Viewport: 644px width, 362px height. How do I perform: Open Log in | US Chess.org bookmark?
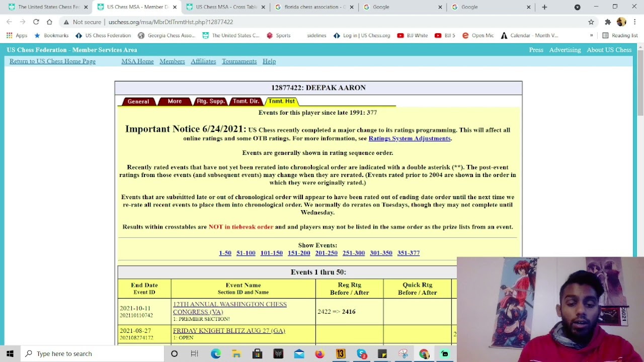coord(362,36)
